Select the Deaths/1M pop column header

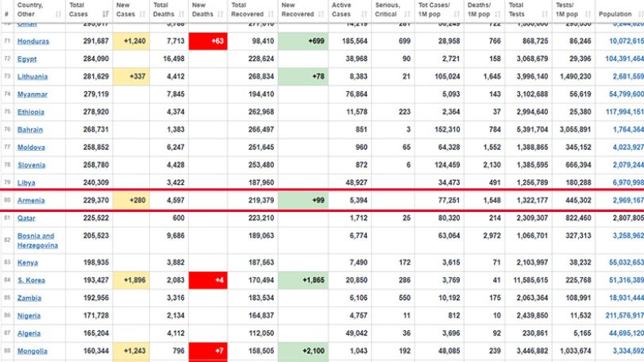coord(484,11)
